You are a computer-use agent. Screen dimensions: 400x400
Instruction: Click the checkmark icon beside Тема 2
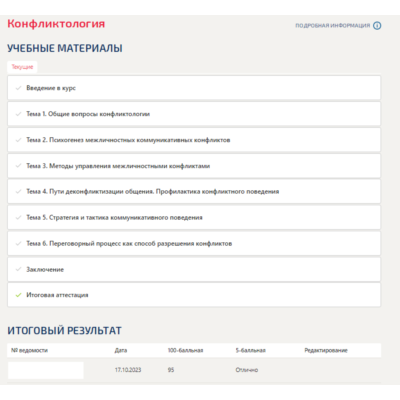coord(18,140)
